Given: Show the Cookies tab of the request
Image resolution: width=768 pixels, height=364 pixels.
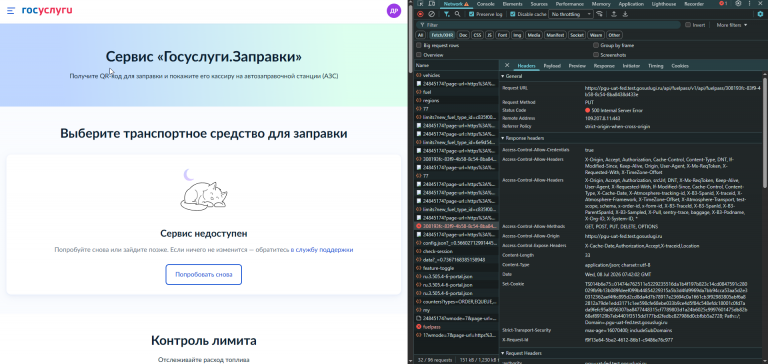Looking at the screenshot, I should pos(679,66).
